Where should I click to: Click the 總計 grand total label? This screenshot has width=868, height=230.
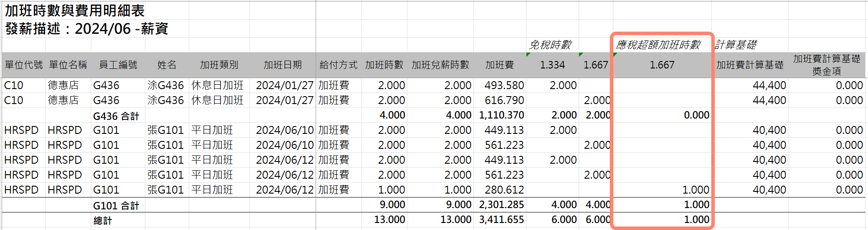[x=103, y=220]
